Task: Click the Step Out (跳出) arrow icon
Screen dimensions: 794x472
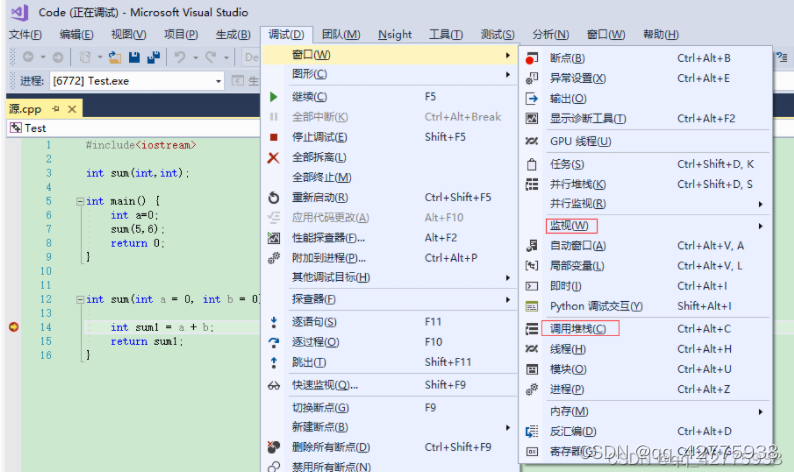Action: [273, 363]
